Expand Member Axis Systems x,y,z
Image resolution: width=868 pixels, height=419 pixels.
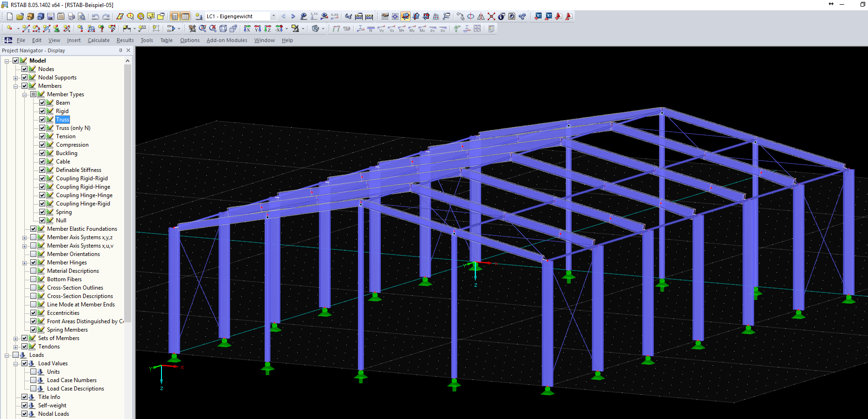(x=25, y=238)
